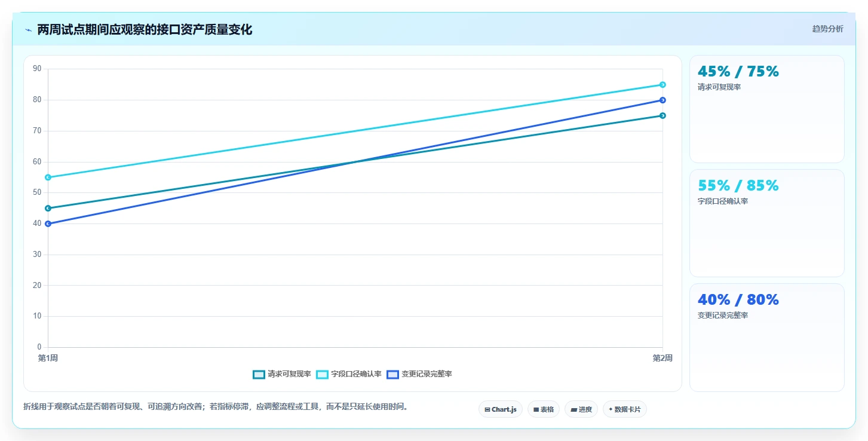Select the 45% / 75% stat card value
The image size is (868, 441).
738,72
